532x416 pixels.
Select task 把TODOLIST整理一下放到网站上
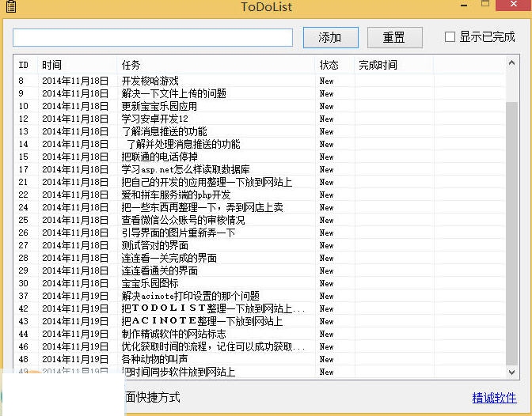(213, 308)
